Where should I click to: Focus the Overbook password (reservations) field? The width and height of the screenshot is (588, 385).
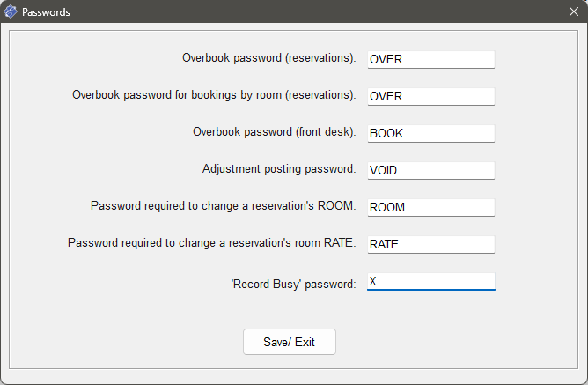click(x=430, y=59)
